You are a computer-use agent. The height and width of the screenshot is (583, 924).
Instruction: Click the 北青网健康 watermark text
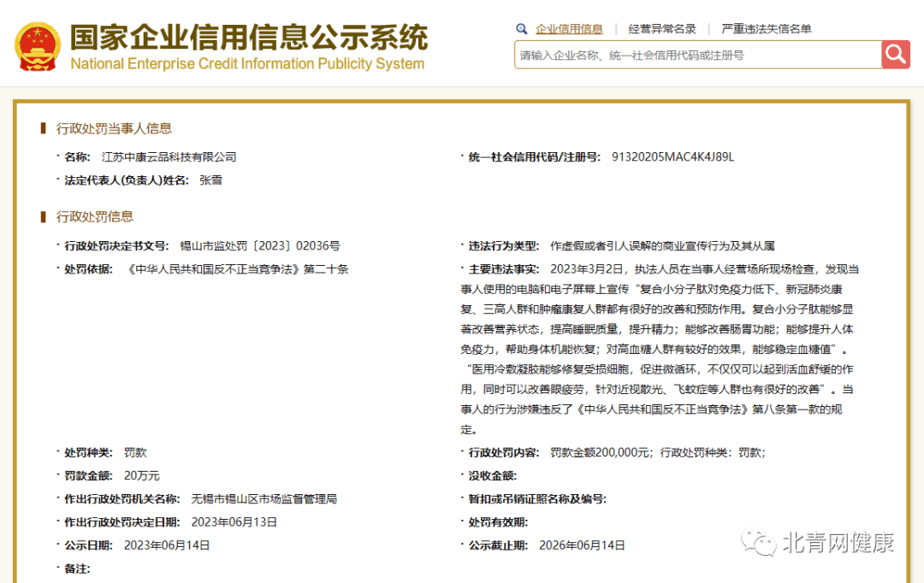pos(838,543)
